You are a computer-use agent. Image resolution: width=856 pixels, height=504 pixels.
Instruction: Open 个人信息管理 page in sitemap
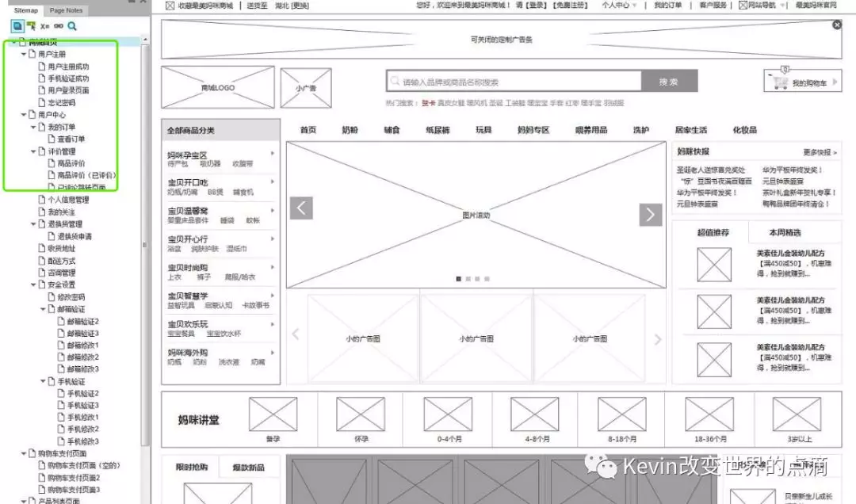point(68,200)
